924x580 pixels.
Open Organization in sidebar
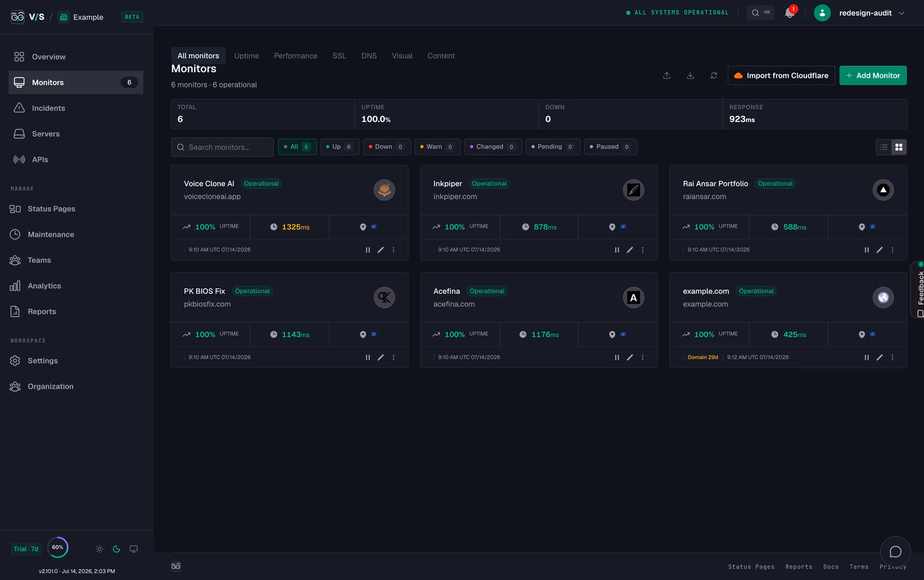click(x=76, y=386)
